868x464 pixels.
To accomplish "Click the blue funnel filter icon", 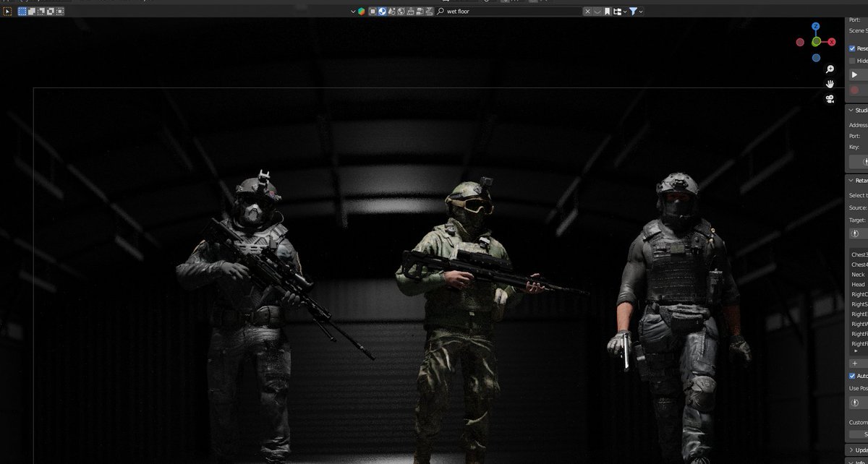I will (x=633, y=12).
